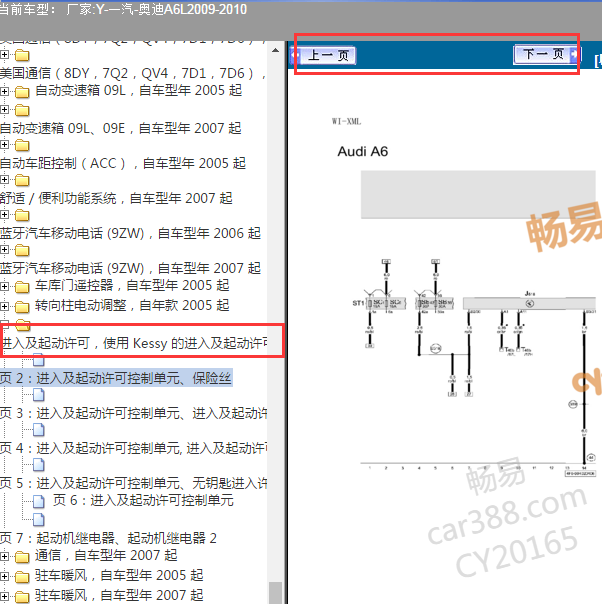The image size is (602, 604).
Task: Expand the 通信 2007 node
Action: pyautogui.click(x=4, y=556)
